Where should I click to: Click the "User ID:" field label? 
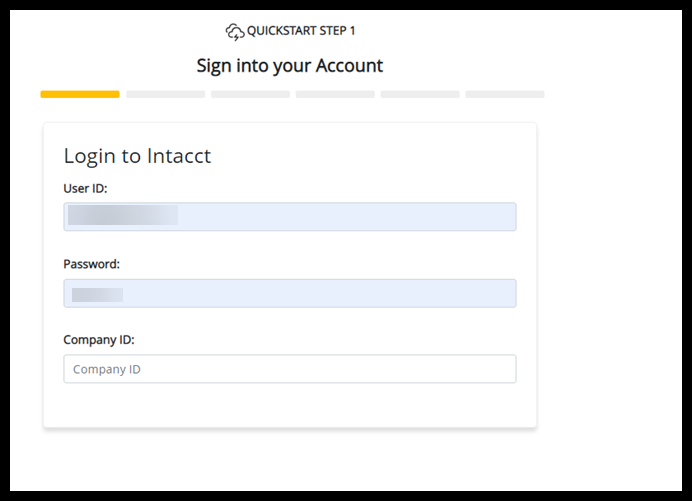click(x=85, y=188)
